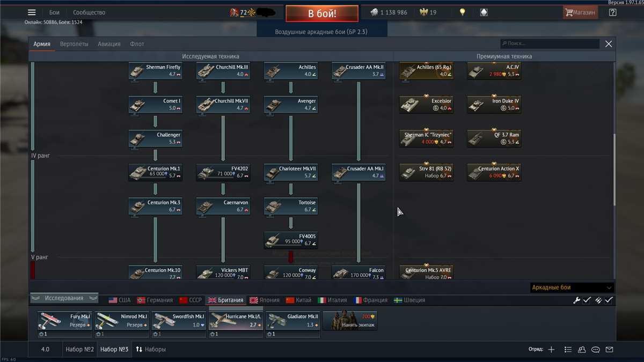Click the В бой! button
Viewport: 644px width, 362px height.
[x=321, y=13]
